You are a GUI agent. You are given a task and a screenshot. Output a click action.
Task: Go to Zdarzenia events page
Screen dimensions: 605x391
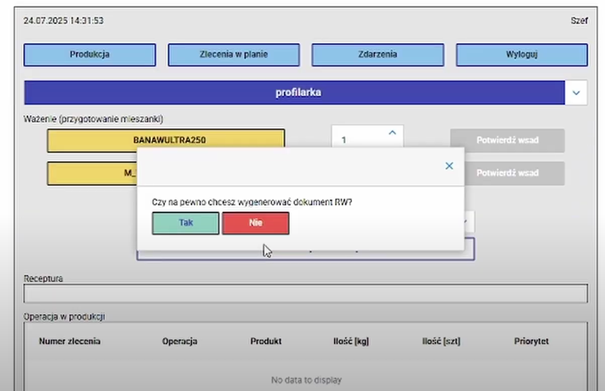[x=378, y=55]
